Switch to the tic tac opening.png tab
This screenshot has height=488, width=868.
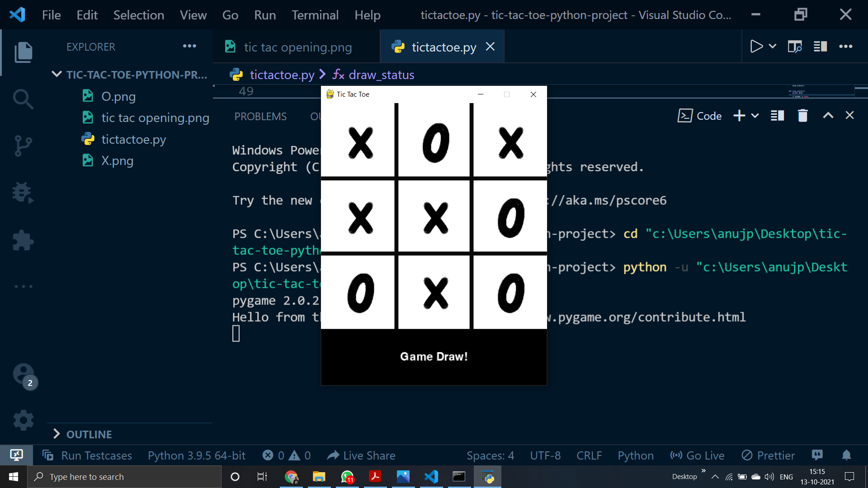click(x=297, y=47)
